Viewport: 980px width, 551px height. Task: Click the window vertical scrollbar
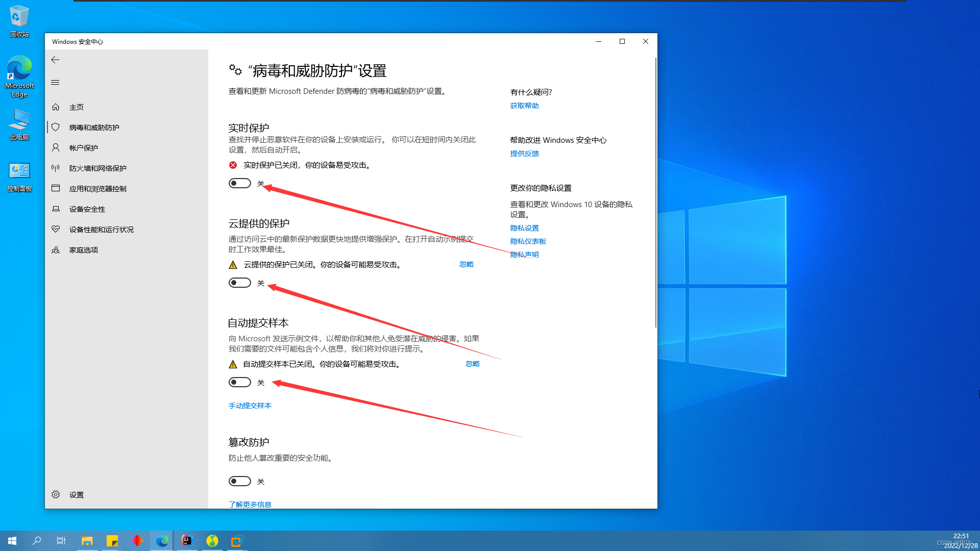point(655,194)
